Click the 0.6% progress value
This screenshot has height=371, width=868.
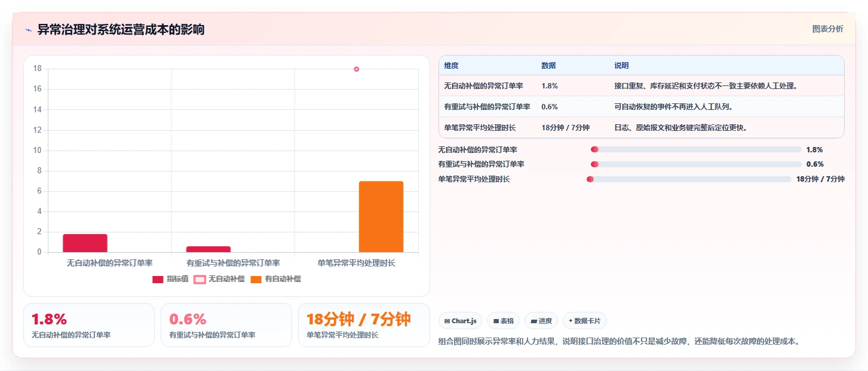815,164
